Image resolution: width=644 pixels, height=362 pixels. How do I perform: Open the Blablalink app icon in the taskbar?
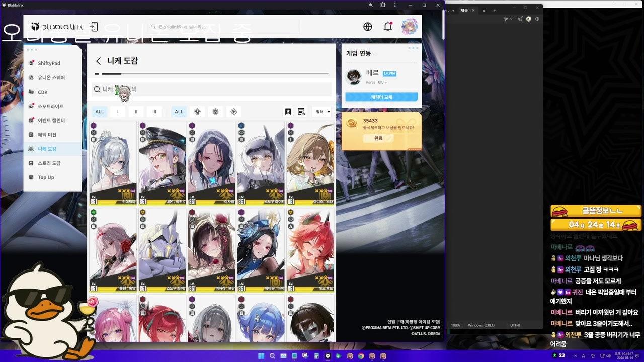pos(328,356)
